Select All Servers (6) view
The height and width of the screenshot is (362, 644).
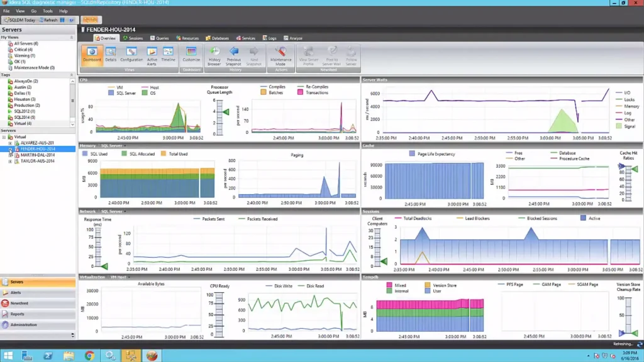click(x=26, y=43)
